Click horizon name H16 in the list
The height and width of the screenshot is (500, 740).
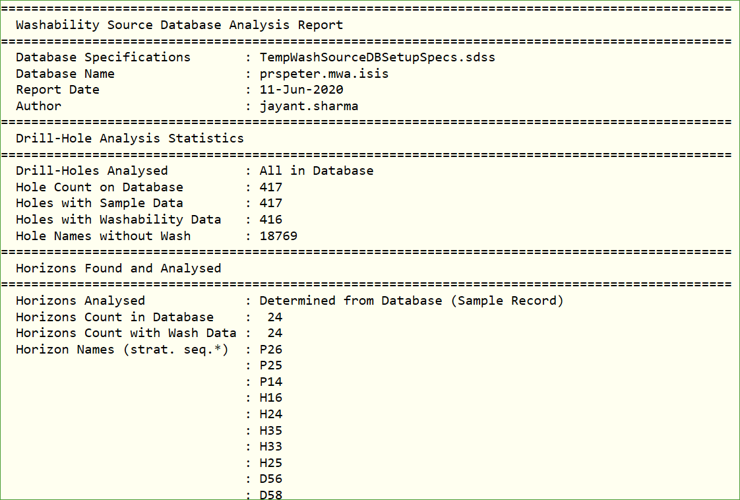pyautogui.click(x=270, y=398)
